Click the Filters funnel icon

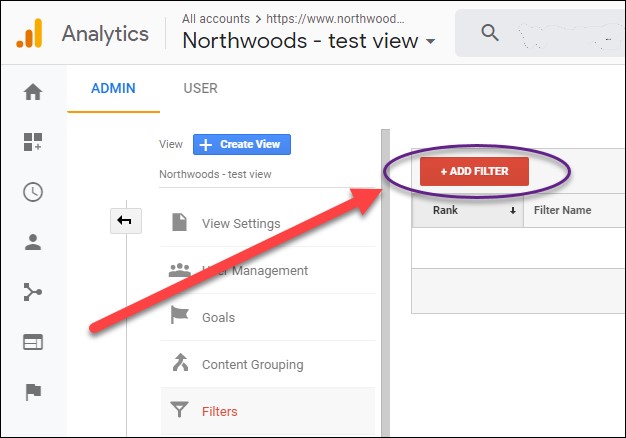[179, 410]
